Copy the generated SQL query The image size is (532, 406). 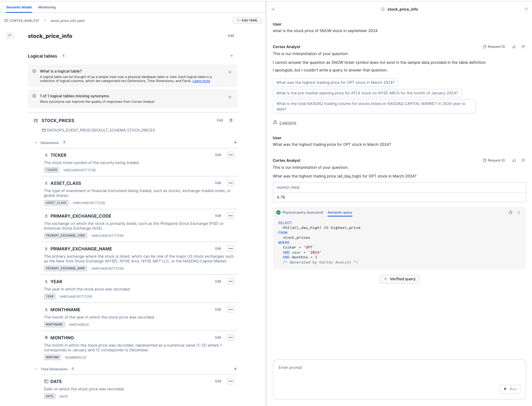pyautogui.click(x=511, y=212)
